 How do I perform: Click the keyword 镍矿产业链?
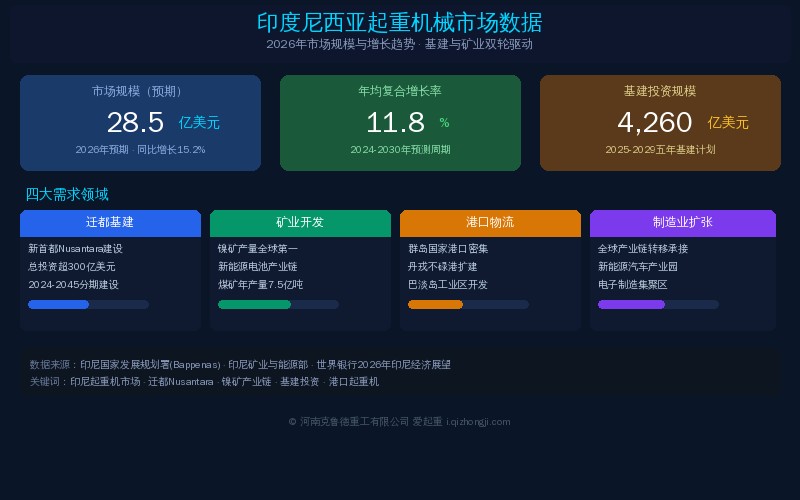tap(246, 382)
